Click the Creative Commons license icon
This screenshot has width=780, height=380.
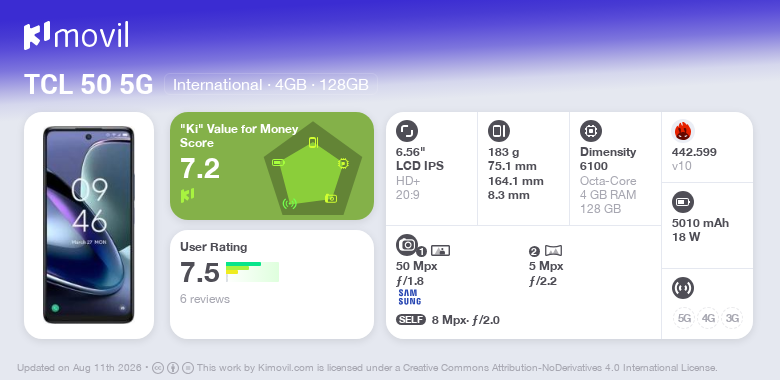(x=158, y=368)
